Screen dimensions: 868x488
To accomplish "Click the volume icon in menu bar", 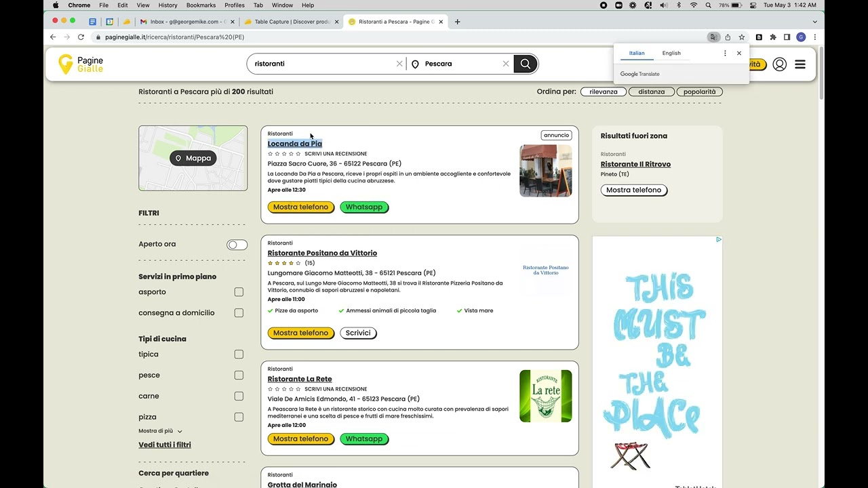I will pos(663,5).
